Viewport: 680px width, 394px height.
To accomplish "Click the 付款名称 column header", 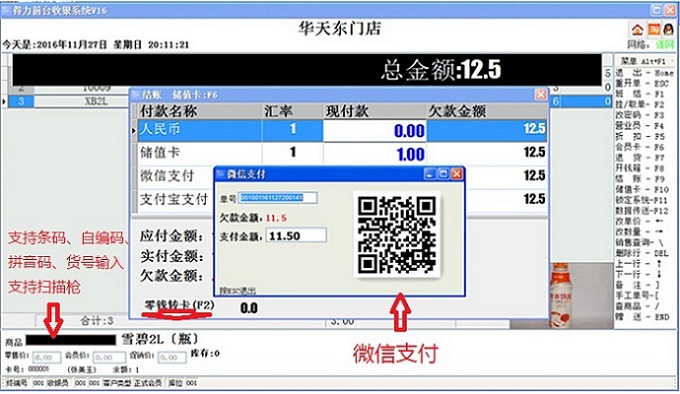I will pyautogui.click(x=199, y=111).
